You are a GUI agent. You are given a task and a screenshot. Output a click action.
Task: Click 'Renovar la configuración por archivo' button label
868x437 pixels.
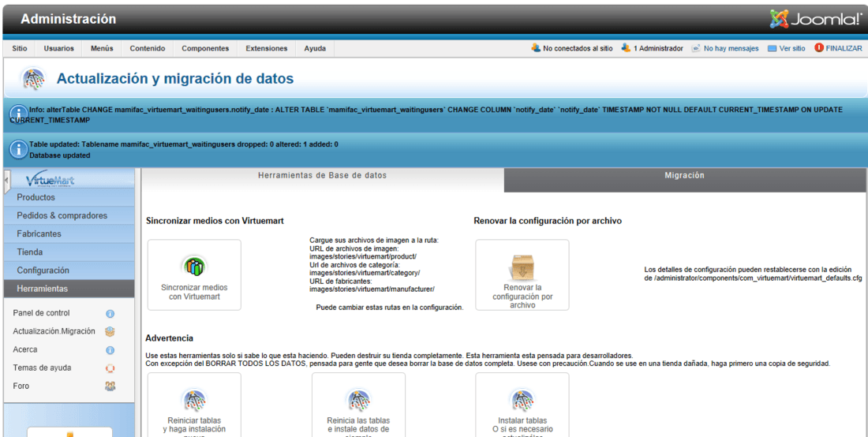[x=522, y=297]
